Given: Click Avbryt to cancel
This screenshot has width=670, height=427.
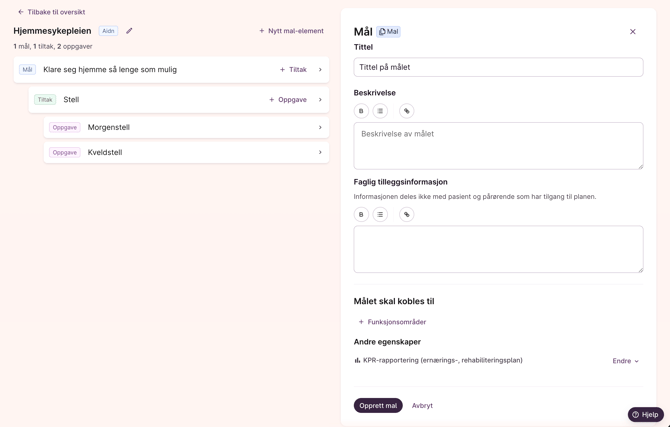Looking at the screenshot, I should click(422, 405).
